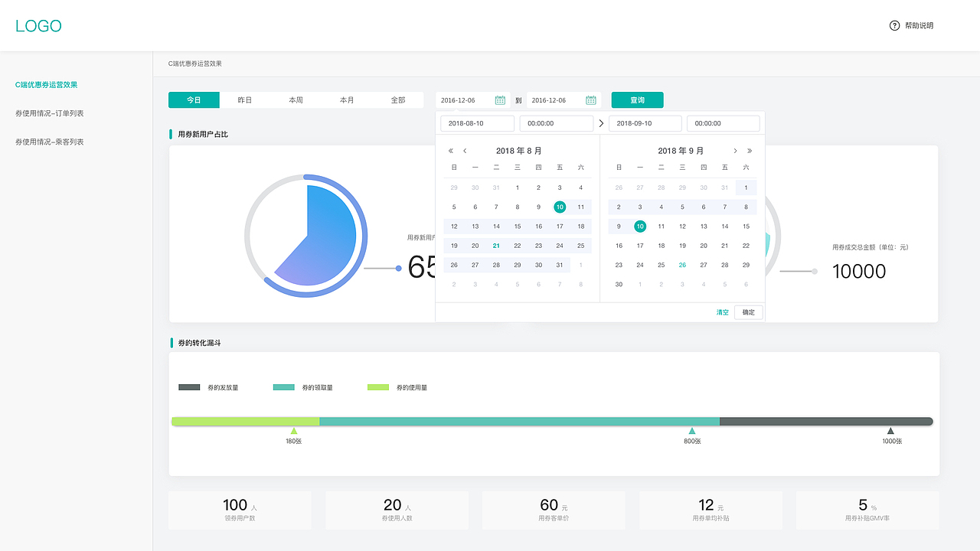Click the 2018-08-10 start date field
Screen dimensions: 980x551
477,123
